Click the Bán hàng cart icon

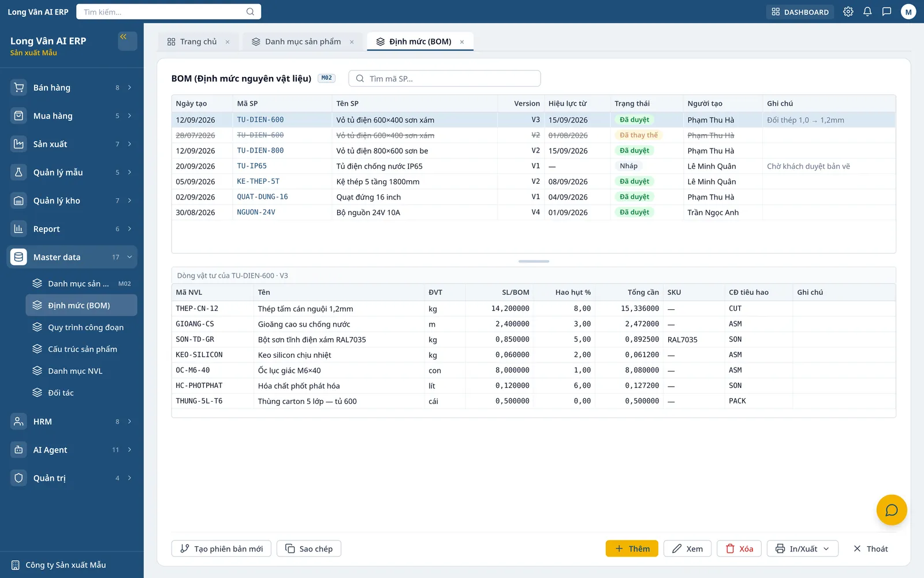(18, 87)
